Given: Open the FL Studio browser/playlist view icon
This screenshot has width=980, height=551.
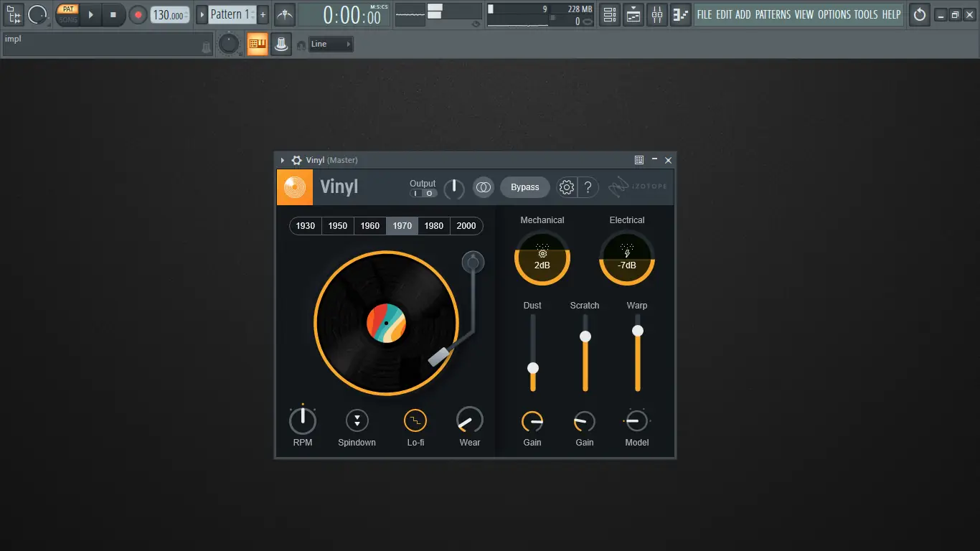Looking at the screenshot, I should click(14, 14).
